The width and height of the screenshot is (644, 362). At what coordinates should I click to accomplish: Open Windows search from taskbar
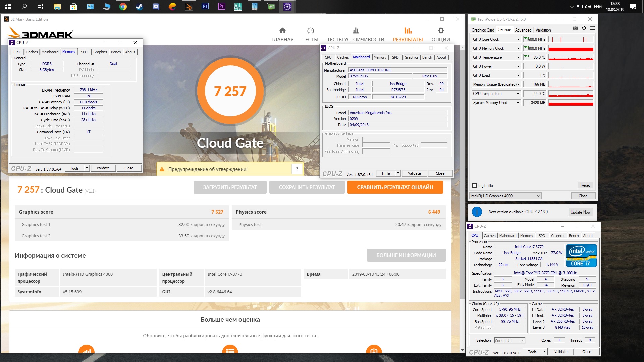(24, 6)
